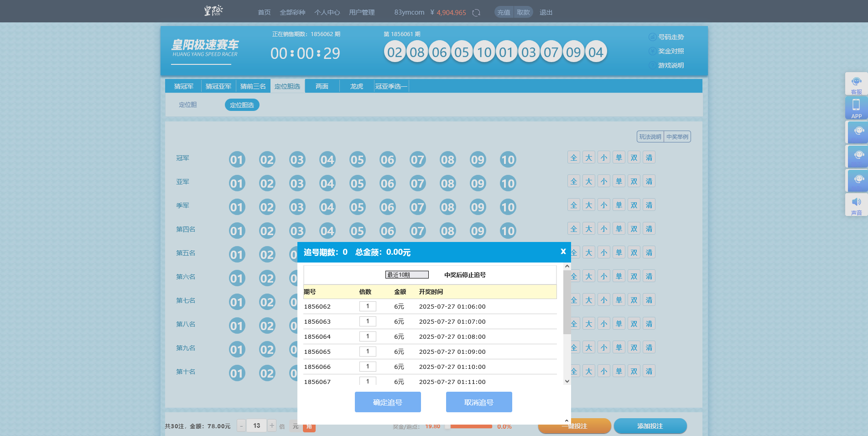868x436 pixels.
Task: Toggle 双 for the 第五名 row
Action: pyautogui.click(x=634, y=252)
